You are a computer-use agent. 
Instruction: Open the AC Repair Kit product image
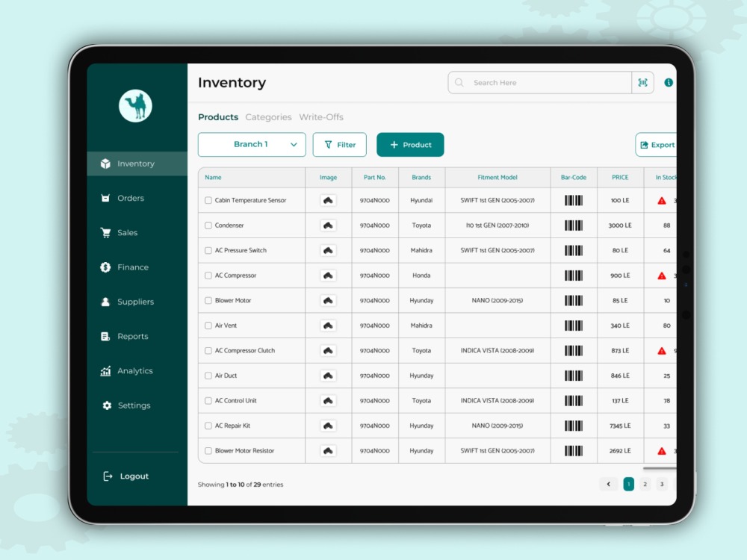(328, 426)
